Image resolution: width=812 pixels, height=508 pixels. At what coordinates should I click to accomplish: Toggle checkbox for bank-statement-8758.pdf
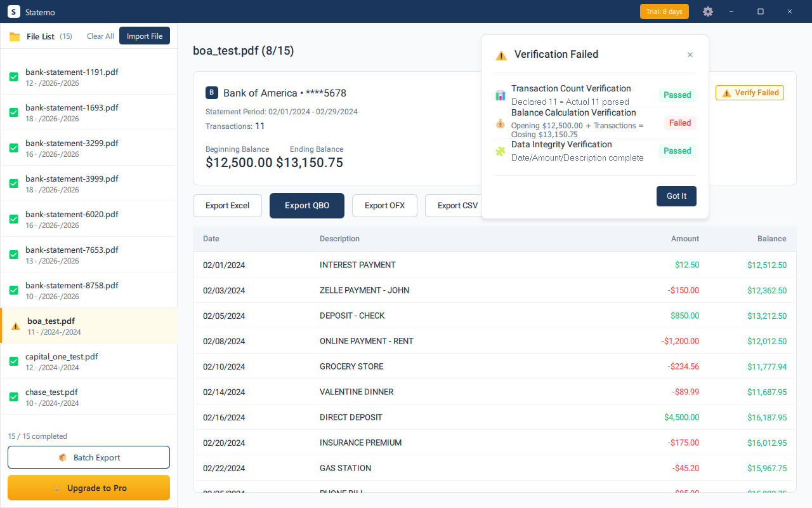(x=13, y=290)
